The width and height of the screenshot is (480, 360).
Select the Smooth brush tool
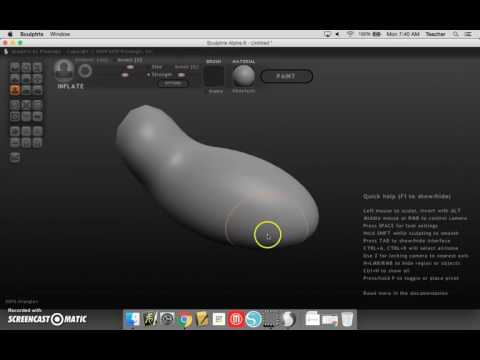pyautogui.click(x=37, y=90)
